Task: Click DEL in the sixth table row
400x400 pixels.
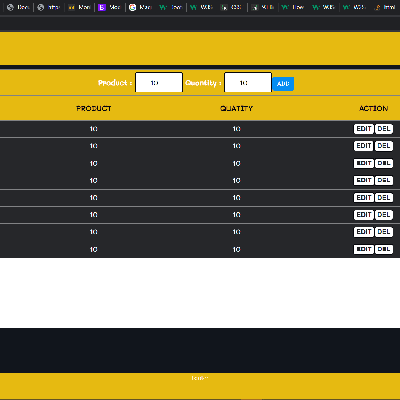Action: [384, 215]
